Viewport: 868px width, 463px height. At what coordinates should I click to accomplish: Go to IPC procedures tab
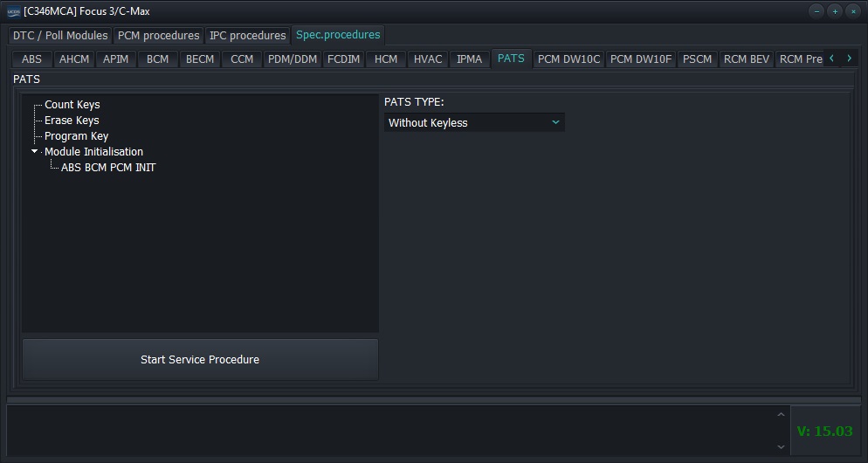248,36
